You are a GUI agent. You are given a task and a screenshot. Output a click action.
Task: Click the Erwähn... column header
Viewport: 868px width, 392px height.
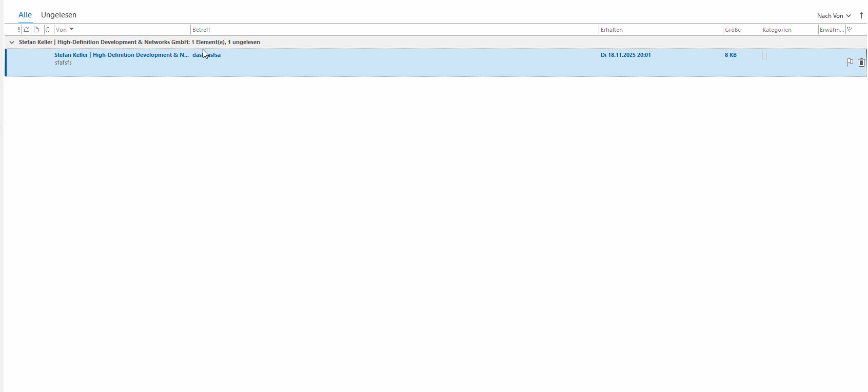[831, 30]
